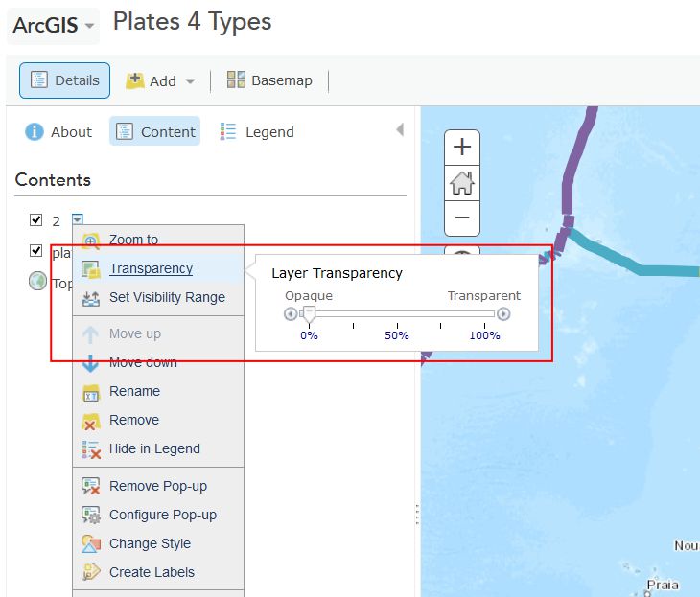Click the Add layer icon
The width and height of the screenshot is (700, 597).
(135, 80)
